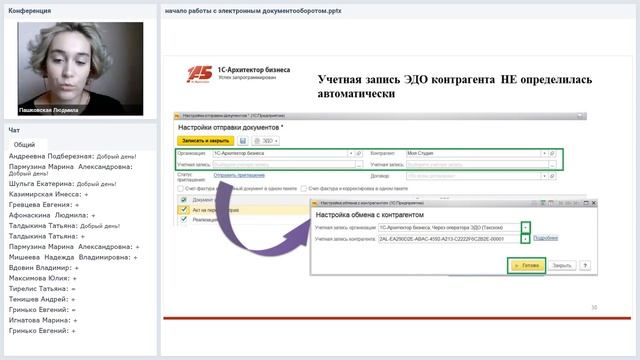Viewport: 640px width, 360px height.
Task: Expand the Организация dropdown arrow
Action: click(351, 153)
